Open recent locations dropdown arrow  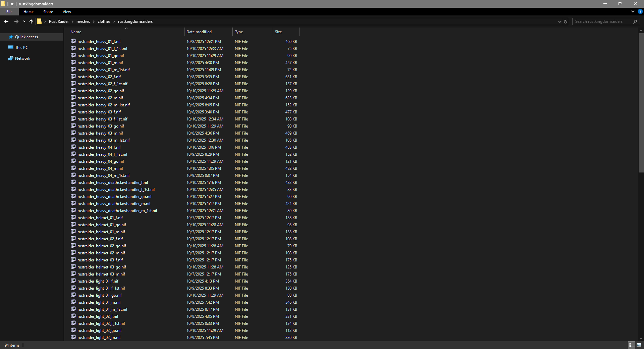24,21
